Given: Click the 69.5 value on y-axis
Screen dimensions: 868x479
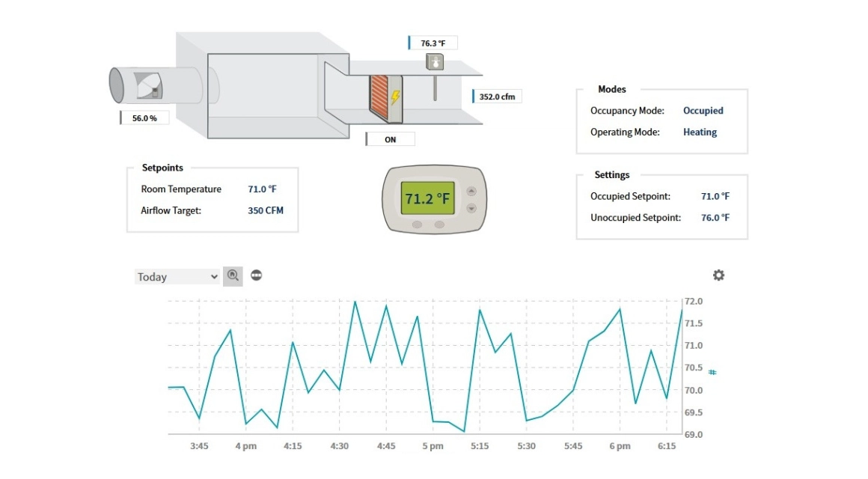Looking at the screenshot, I should coord(694,412).
